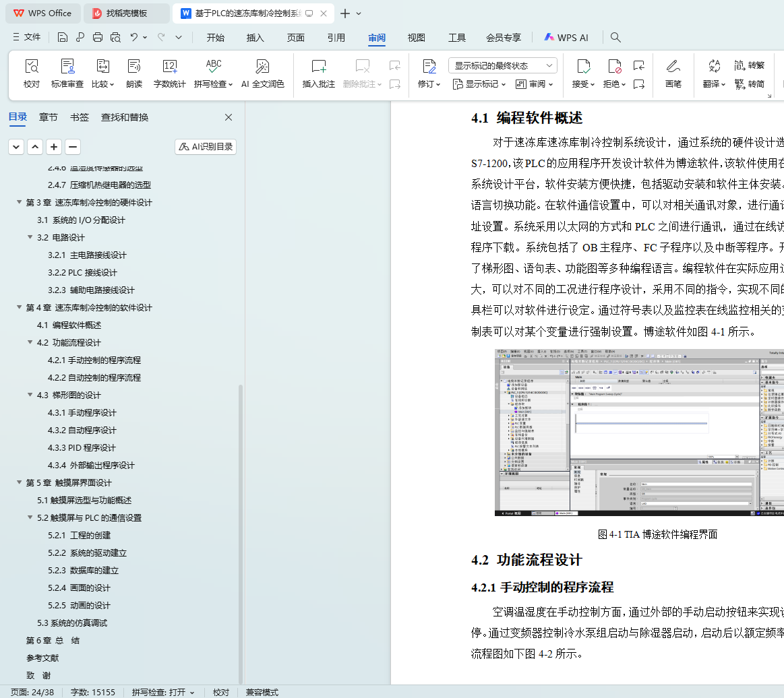Screen dimensions: 784x698
Task: Switch to 开始 ribbon tab
Action: (216, 38)
